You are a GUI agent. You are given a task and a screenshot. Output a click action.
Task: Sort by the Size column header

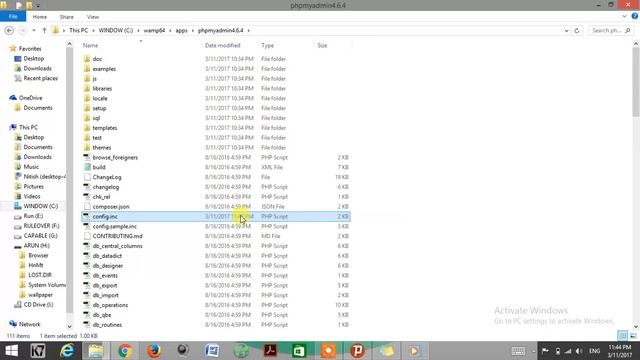pyautogui.click(x=322, y=45)
